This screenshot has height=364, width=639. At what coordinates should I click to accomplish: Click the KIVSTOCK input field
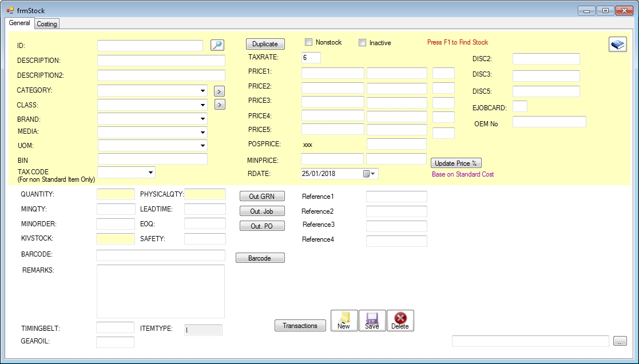point(116,239)
